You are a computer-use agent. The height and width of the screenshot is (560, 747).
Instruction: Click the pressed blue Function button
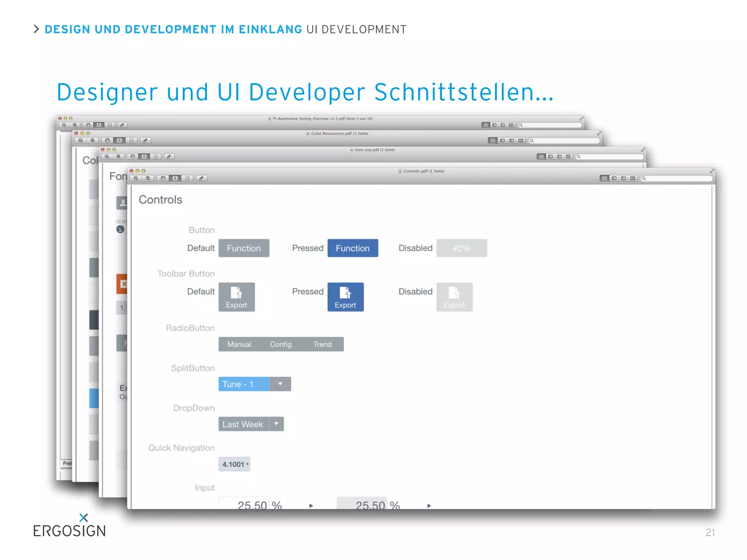[353, 248]
